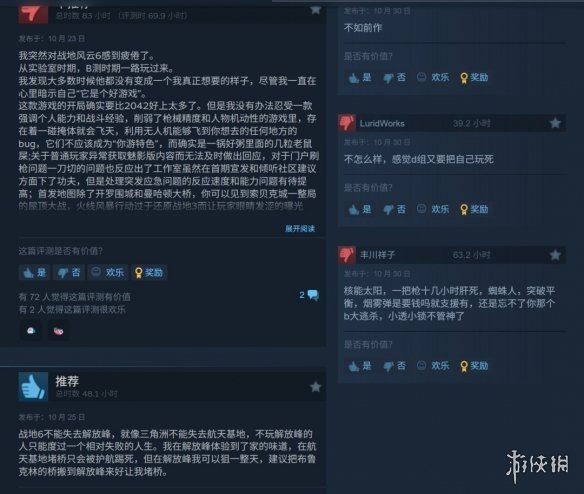Viewport: 584px width, 494px height.
Task: Mark the long 战地风云6 review as 欢乐
Action: (108, 273)
